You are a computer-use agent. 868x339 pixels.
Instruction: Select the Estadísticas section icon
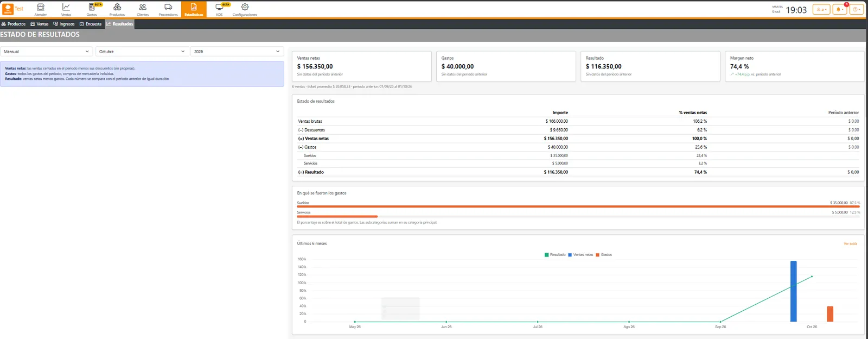click(x=194, y=9)
